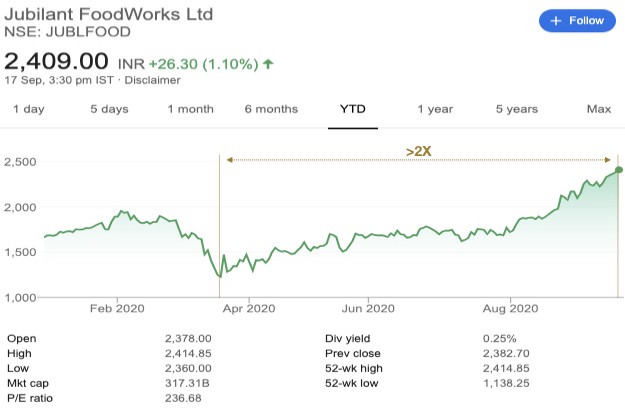Viewport: 625px width, 411px height.
Task: Select the Max time range
Action: pyautogui.click(x=598, y=109)
